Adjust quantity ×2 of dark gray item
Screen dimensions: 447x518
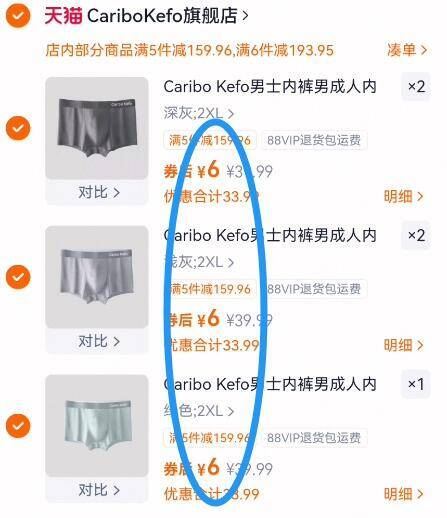416,87
